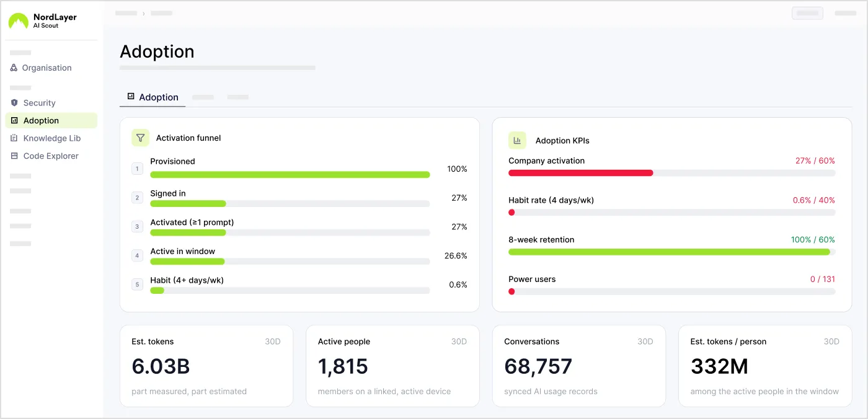Click the 0 / 131 power users value
The height and width of the screenshot is (419, 868).
point(823,279)
